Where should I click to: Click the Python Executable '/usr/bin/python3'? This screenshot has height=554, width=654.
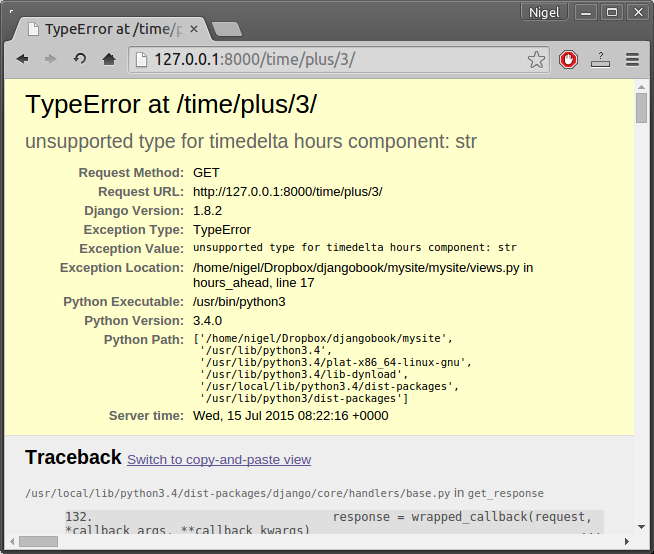[239, 302]
